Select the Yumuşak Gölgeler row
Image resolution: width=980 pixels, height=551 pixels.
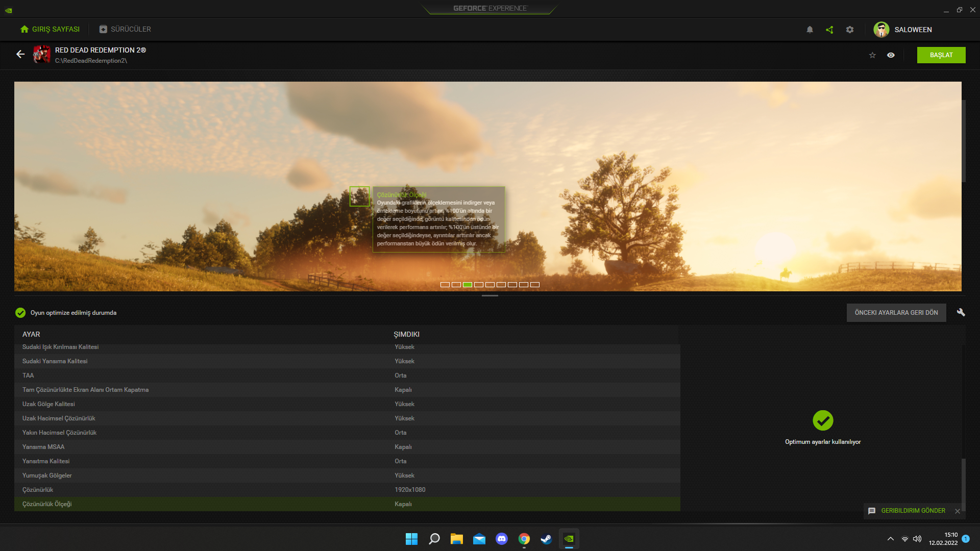tap(347, 475)
